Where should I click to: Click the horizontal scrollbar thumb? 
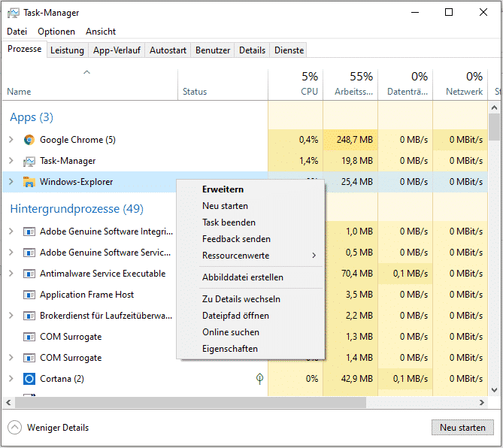click(190, 403)
